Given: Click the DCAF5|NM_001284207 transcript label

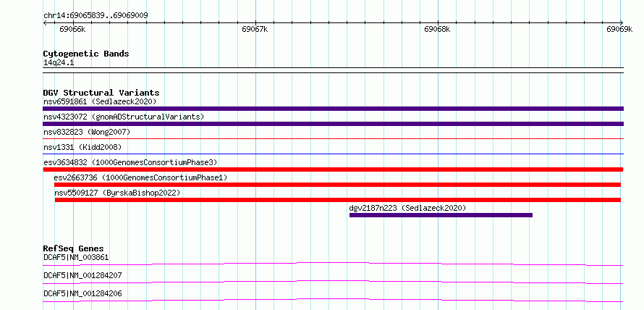Looking at the screenshot, I should pos(82,275).
